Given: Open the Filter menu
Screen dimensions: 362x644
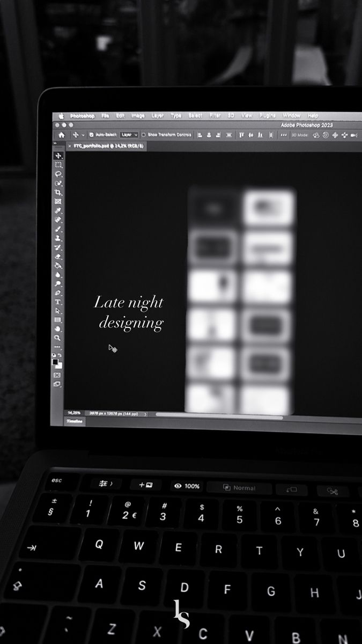Looking at the screenshot, I should pos(215,116).
